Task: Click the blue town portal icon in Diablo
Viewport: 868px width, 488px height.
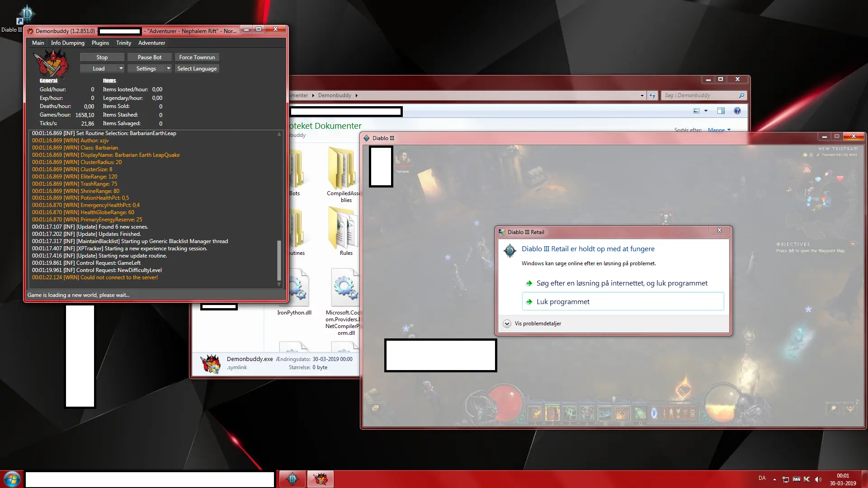Action: [x=654, y=413]
